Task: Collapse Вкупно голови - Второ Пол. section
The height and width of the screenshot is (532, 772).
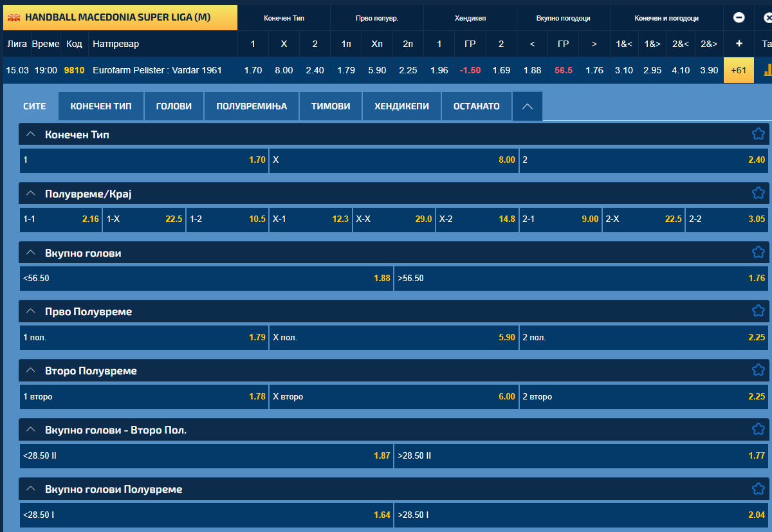Action: click(30, 430)
